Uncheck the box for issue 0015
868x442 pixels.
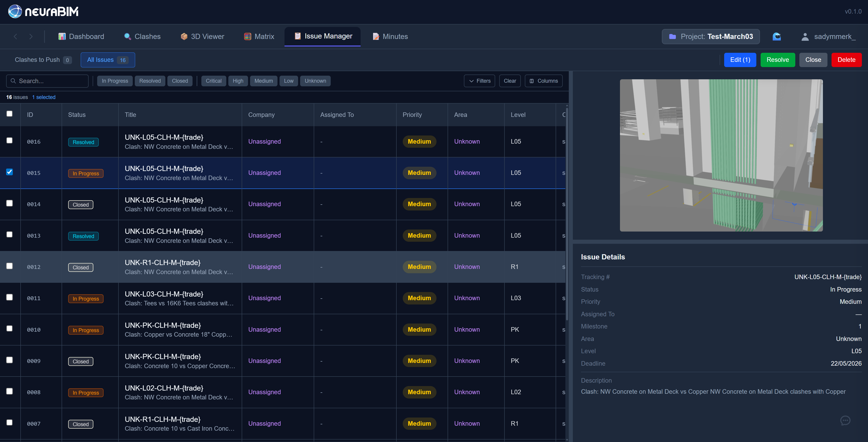click(10, 172)
